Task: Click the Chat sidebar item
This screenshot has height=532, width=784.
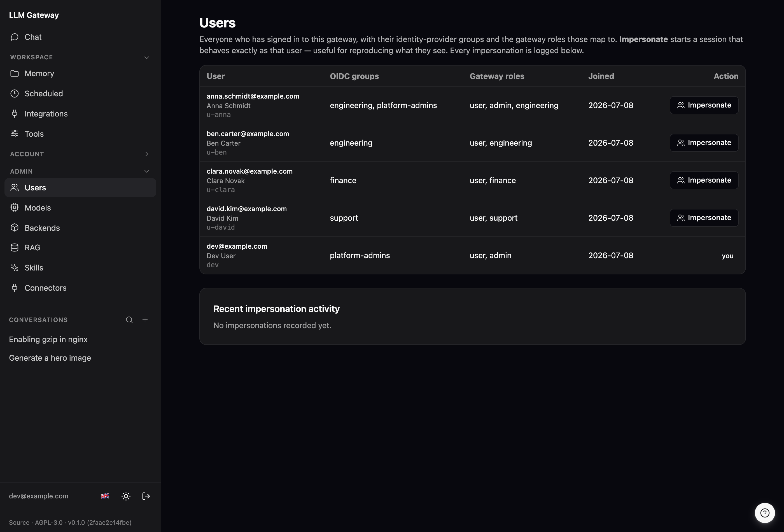Action: point(80,37)
